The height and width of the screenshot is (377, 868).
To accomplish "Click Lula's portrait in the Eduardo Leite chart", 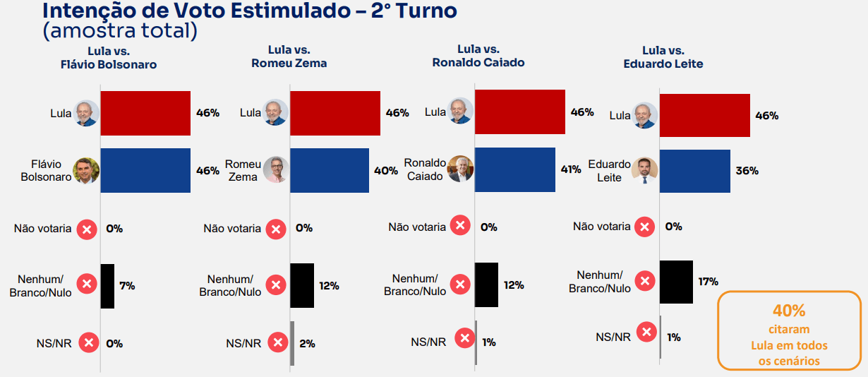I will [x=645, y=115].
